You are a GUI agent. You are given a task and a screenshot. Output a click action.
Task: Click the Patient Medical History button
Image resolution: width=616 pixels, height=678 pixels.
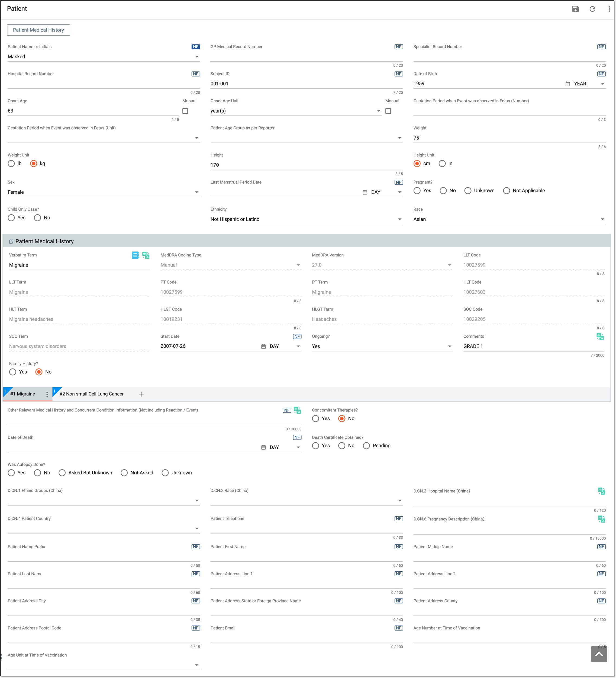38,30
